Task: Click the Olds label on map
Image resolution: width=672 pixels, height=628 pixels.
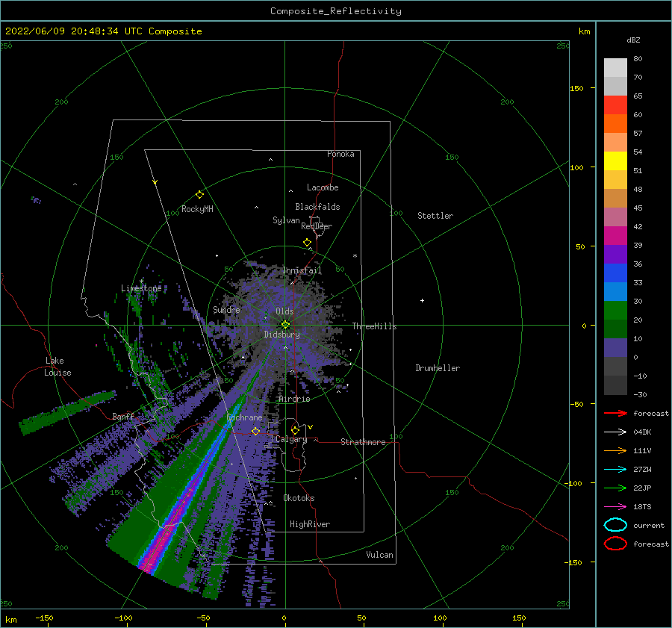Action: 284,311
